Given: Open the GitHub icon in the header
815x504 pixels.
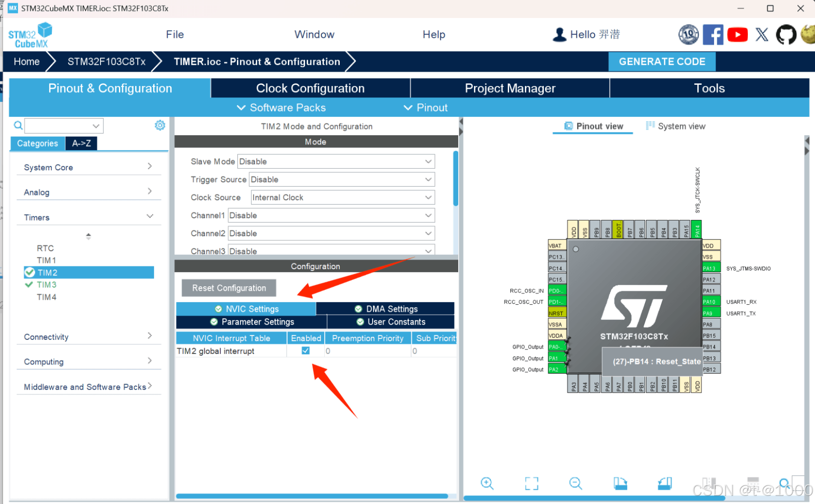Looking at the screenshot, I should coord(786,35).
